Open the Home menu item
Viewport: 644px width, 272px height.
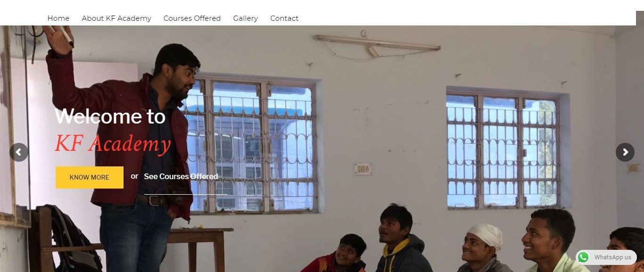58,18
